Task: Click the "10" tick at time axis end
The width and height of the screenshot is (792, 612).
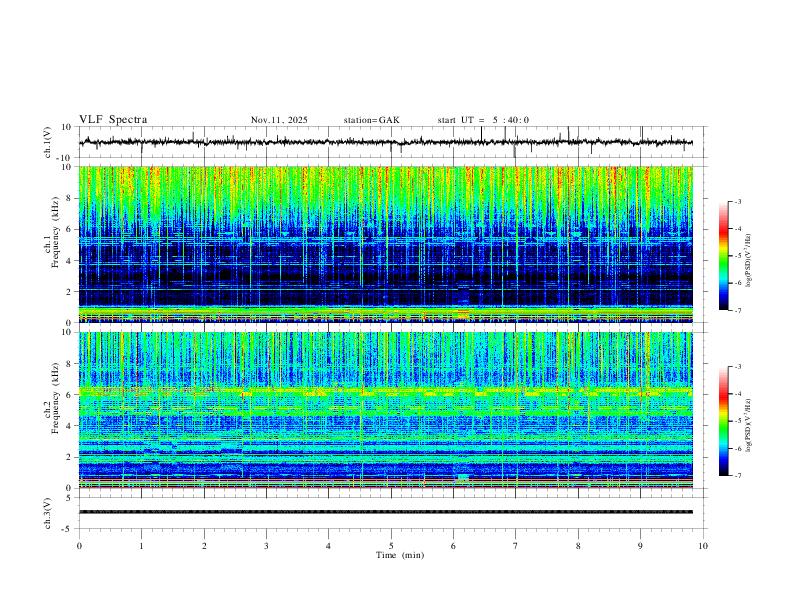Action: 703,546
